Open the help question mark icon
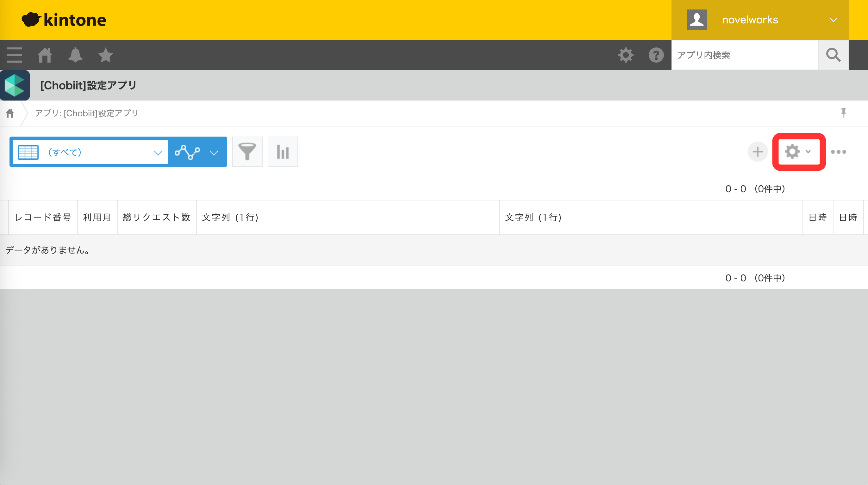This screenshot has width=868, height=485. (656, 55)
